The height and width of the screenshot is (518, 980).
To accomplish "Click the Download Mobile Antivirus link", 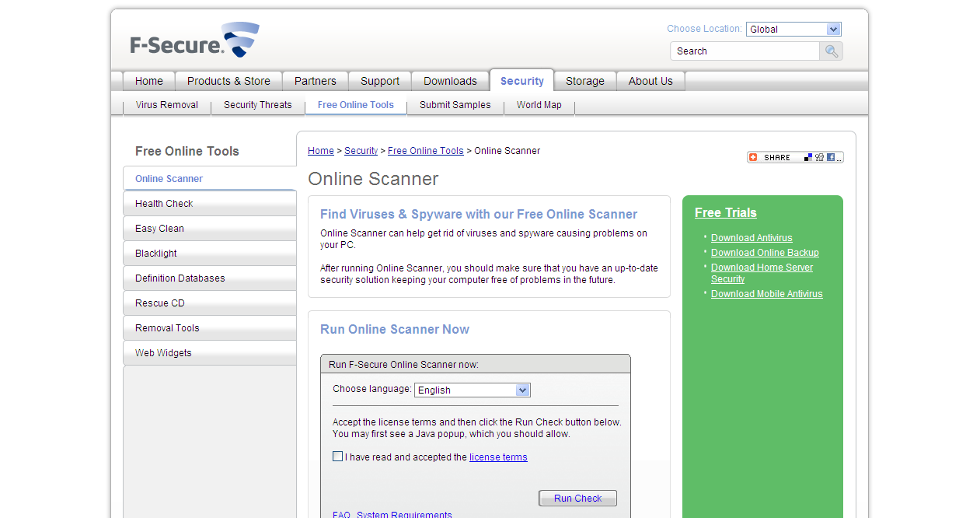I will click(x=766, y=294).
